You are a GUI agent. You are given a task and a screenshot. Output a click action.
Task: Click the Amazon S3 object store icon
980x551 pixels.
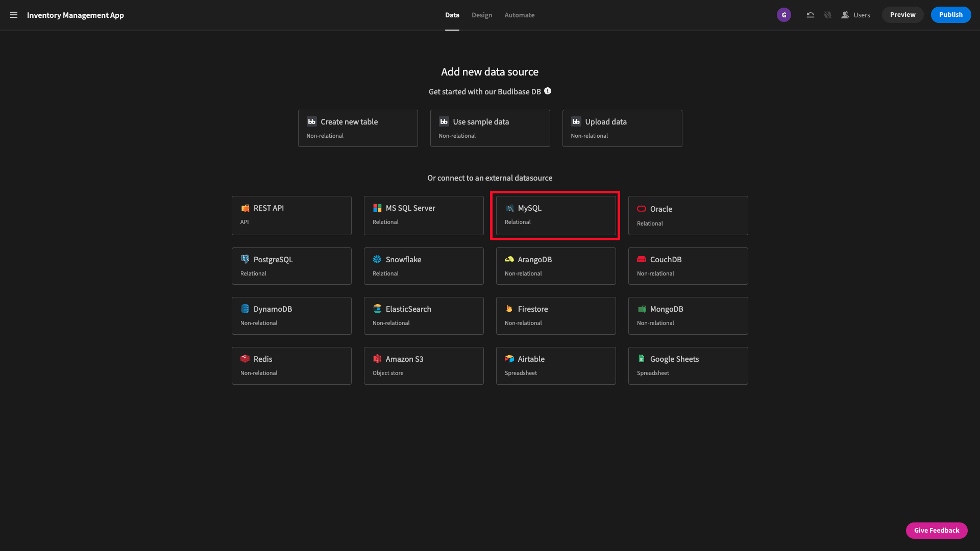[377, 359]
